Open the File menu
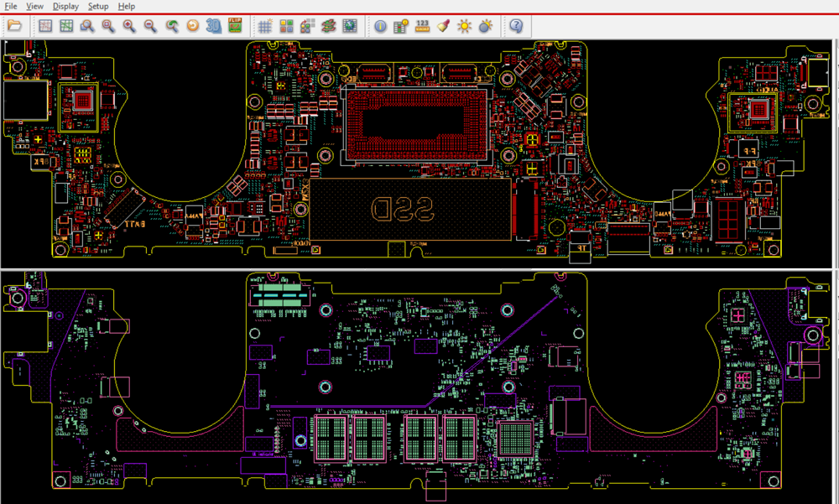The width and height of the screenshot is (839, 504). [10, 7]
